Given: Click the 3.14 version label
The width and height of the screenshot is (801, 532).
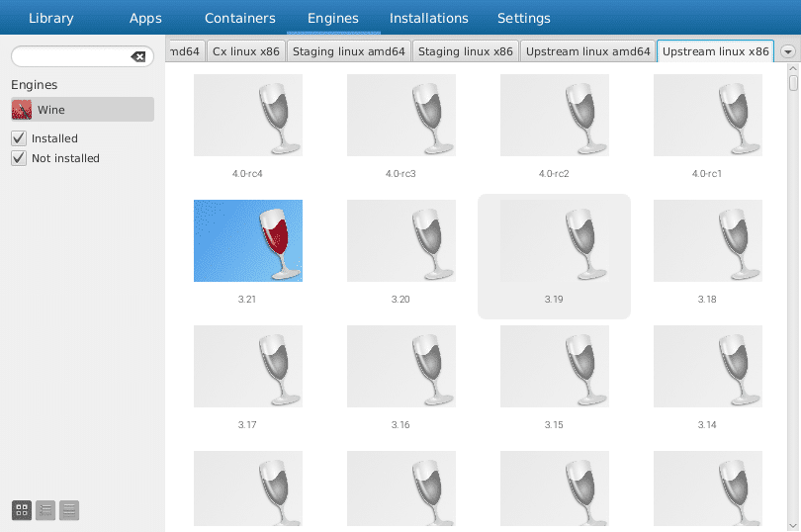Looking at the screenshot, I should click(707, 425).
